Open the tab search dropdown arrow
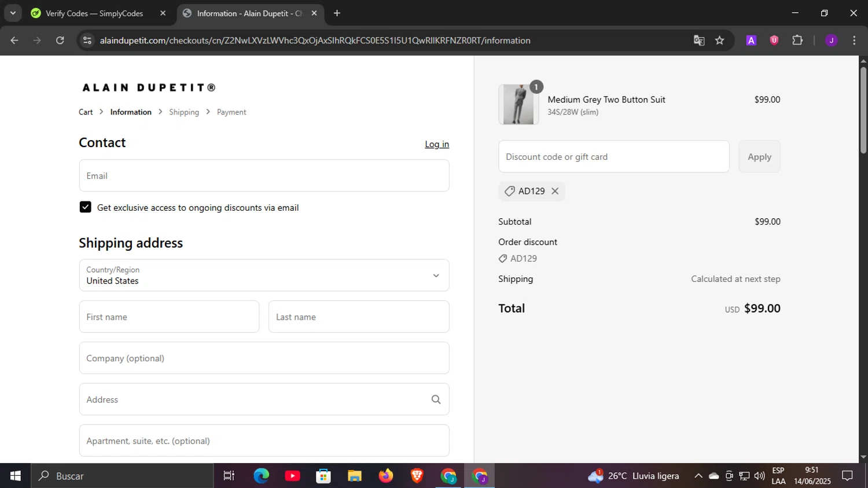The image size is (868, 488). click(13, 13)
